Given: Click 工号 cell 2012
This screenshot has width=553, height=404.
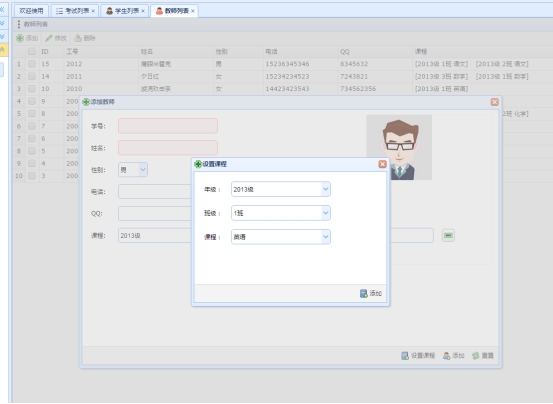Looking at the screenshot, I should [x=74, y=64].
